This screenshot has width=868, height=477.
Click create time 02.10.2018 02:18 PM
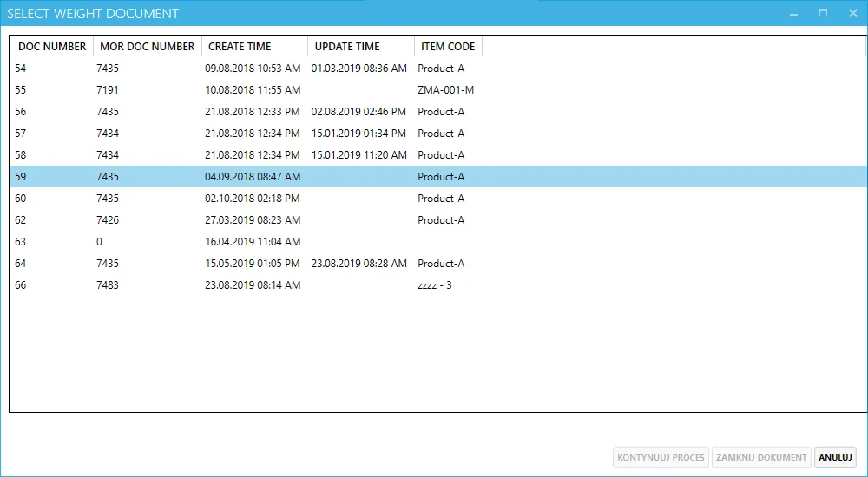tap(253, 198)
